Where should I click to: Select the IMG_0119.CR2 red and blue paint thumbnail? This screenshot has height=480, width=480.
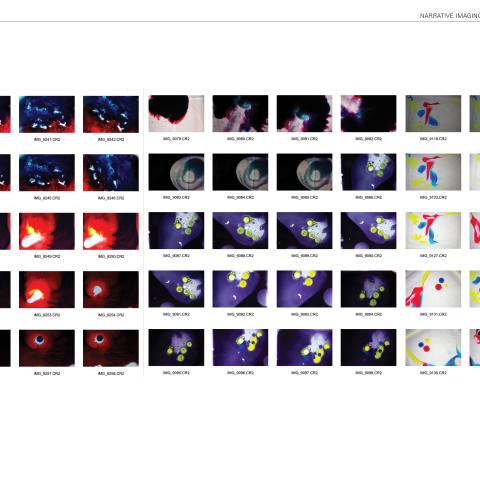point(433,114)
